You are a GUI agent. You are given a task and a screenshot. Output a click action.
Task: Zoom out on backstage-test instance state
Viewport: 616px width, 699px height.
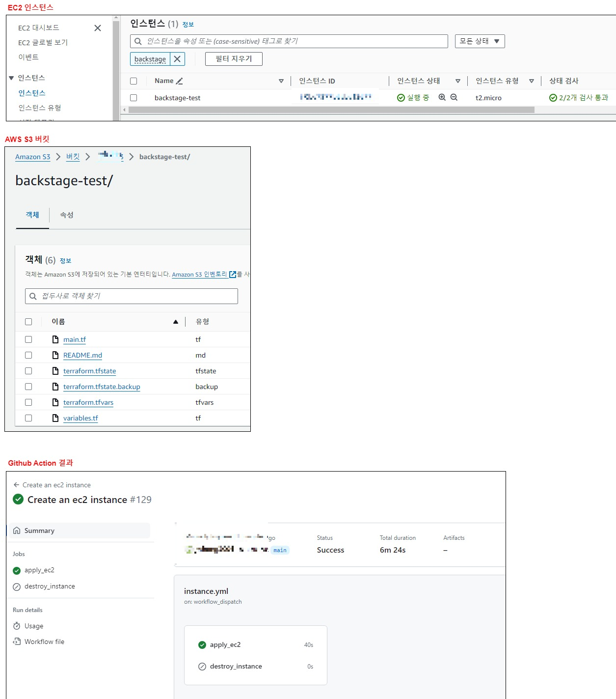pyautogui.click(x=454, y=97)
